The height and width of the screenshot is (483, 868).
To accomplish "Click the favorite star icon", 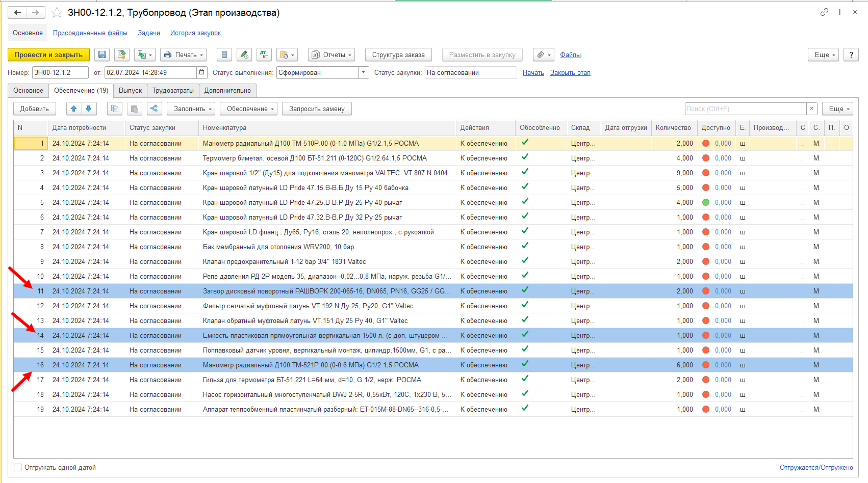I will tap(57, 13).
